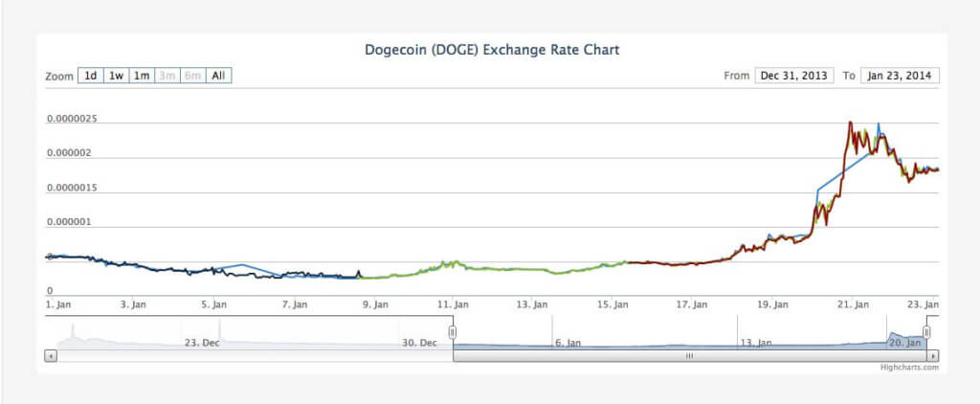Click the 0 y-axis label
Image resolution: width=980 pixels, height=404 pixels.
pos(50,291)
